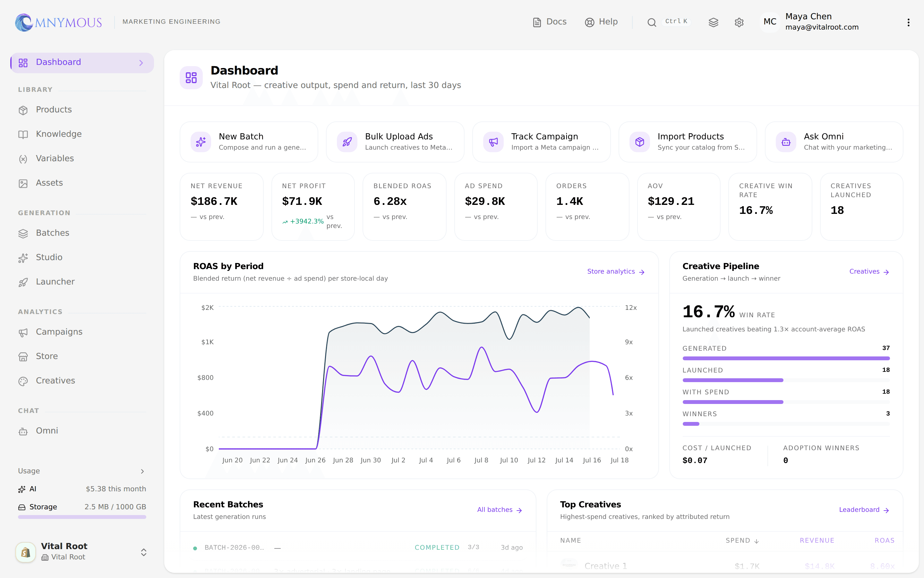Expand the Dashboard chevron
Viewport: 924px width, 578px height.
pyautogui.click(x=141, y=63)
